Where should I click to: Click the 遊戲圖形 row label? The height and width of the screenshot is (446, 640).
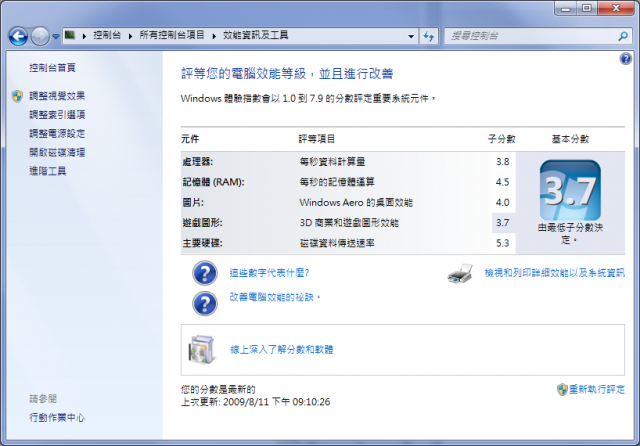(x=202, y=223)
